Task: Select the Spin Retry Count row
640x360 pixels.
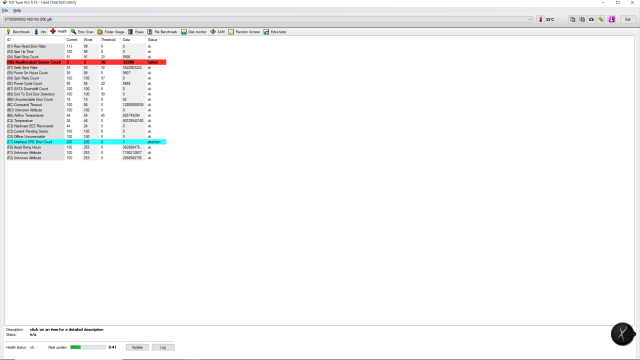Action: coord(86,78)
